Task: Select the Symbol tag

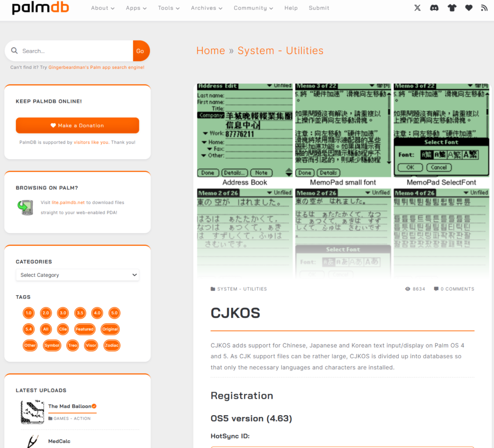Action: [52, 345]
